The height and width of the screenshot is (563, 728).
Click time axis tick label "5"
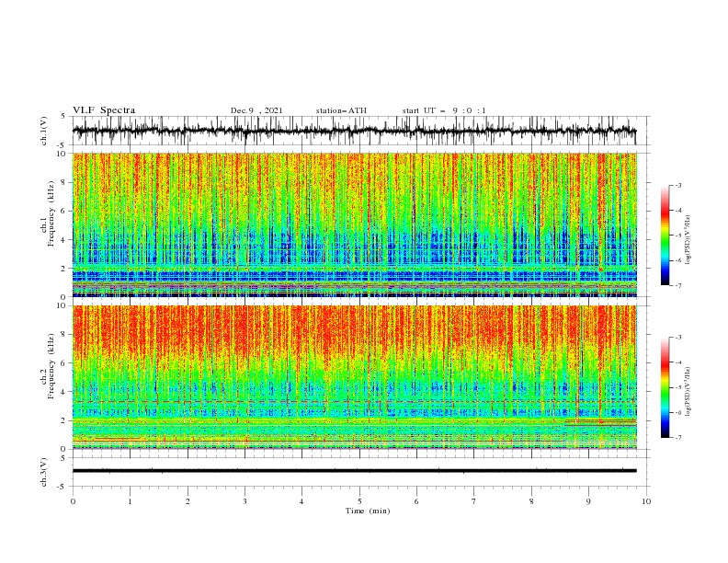coord(359,501)
